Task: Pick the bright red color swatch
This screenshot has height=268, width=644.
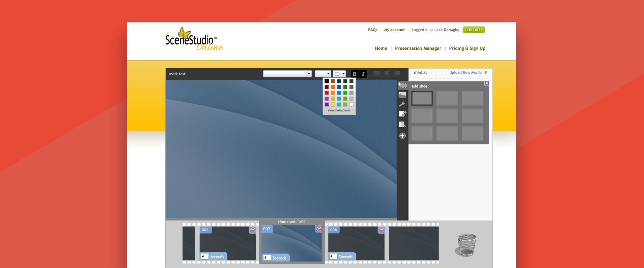Action: pyautogui.click(x=327, y=93)
